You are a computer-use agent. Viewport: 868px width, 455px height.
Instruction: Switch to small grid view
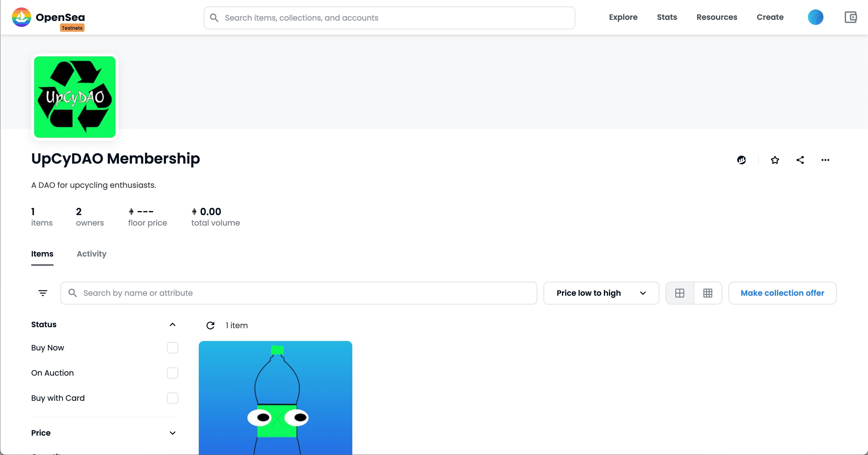[708, 293]
